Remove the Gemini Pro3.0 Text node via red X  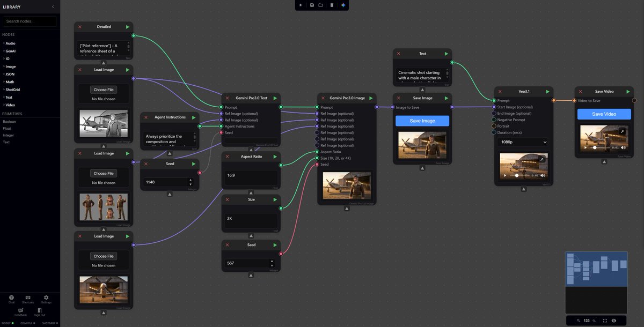[227, 98]
